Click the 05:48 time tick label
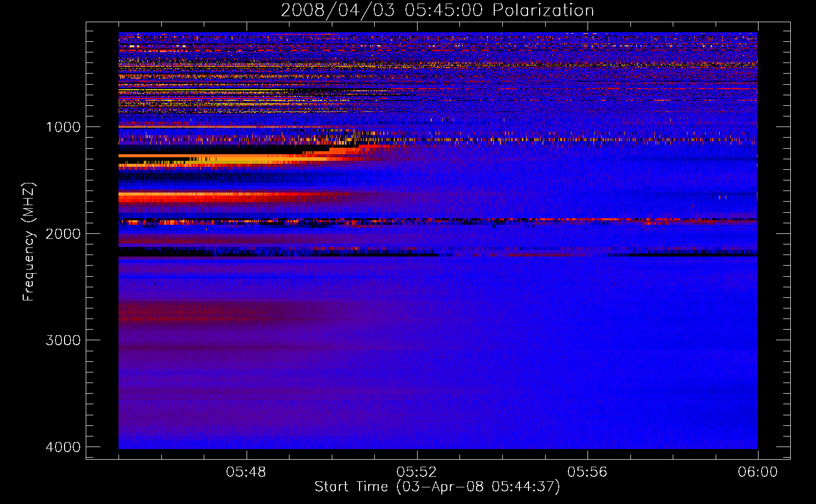This screenshot has width=816, height=504. coord(246,472)
